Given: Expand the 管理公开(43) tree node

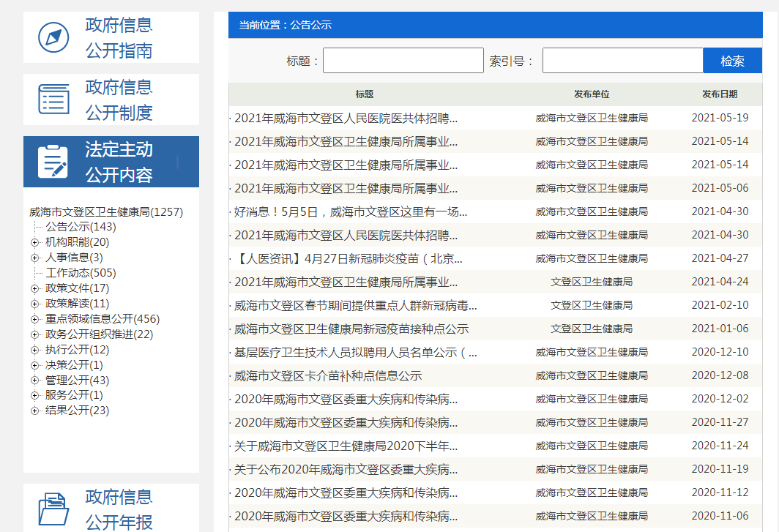Looking at the screenshot, I should pos(34,381).
